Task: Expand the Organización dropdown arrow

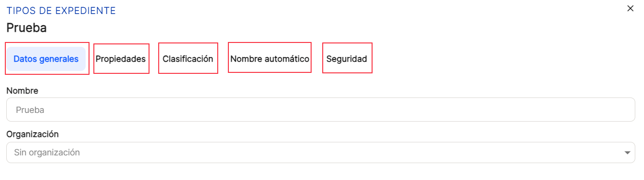Action: (x=627, y=152)
